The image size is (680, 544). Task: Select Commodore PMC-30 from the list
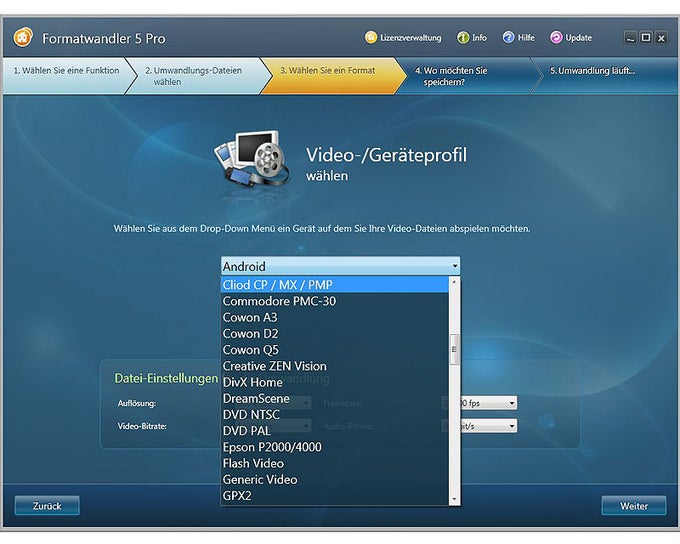[x=335, y=301]
